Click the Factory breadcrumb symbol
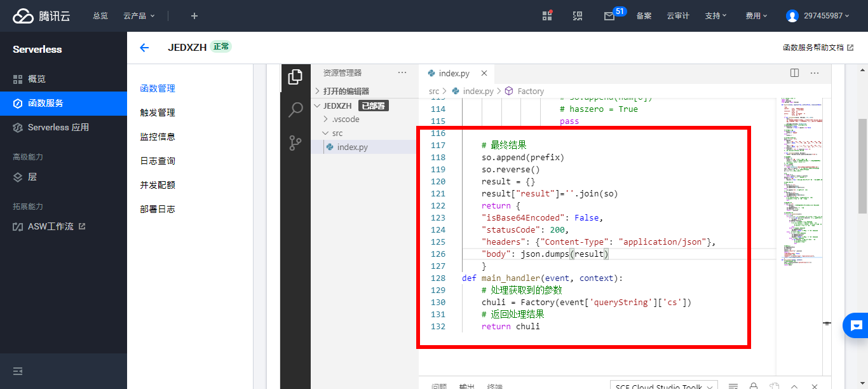Viewport: 868px width, 389px height. [531, 91]
